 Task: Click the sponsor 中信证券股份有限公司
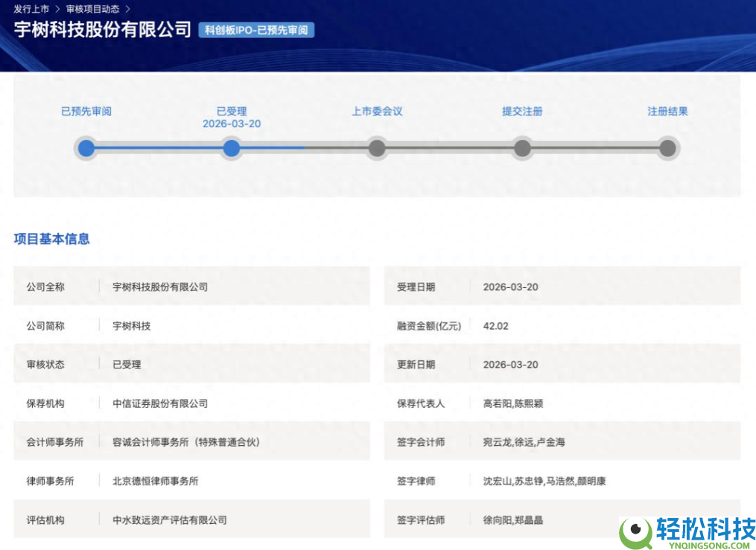[160, 403]
